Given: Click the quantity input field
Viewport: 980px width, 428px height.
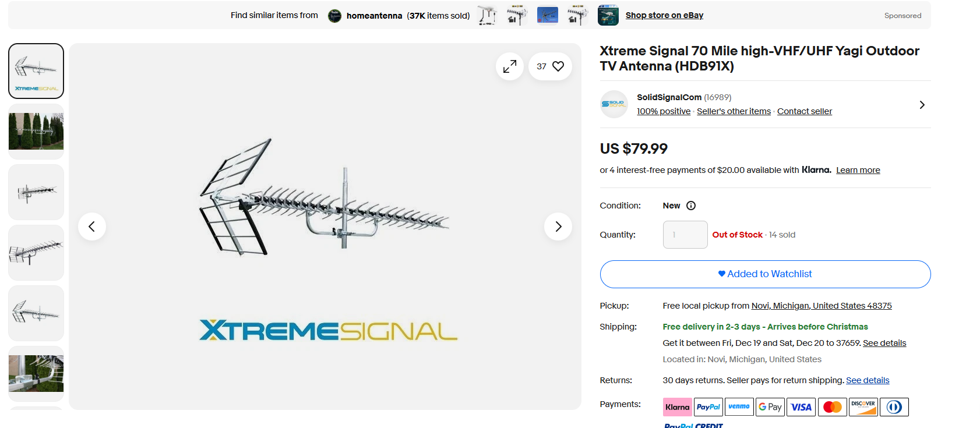Looking at the screenshot, I should pyautogui.click(x=685, y=235).
